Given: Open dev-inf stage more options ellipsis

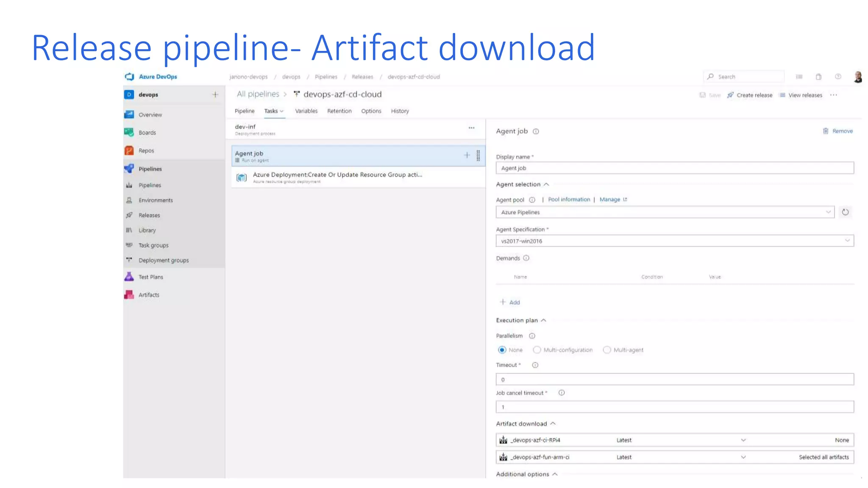Looking at the screenshot, I should pos(471,128).
